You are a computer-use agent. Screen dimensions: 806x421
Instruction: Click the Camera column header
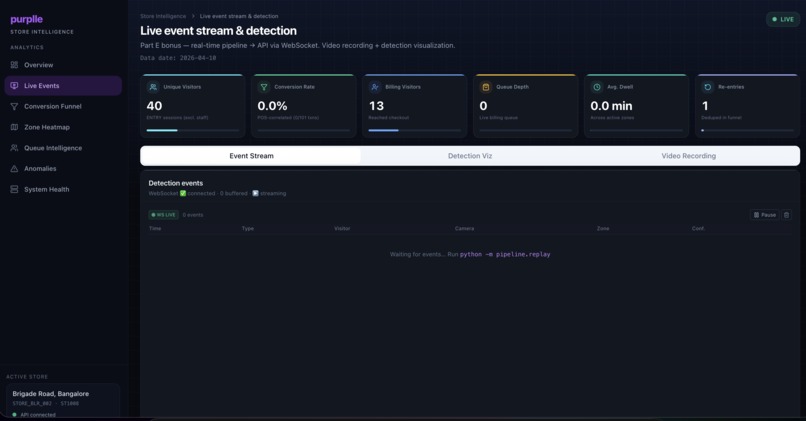tap(465, 228)
